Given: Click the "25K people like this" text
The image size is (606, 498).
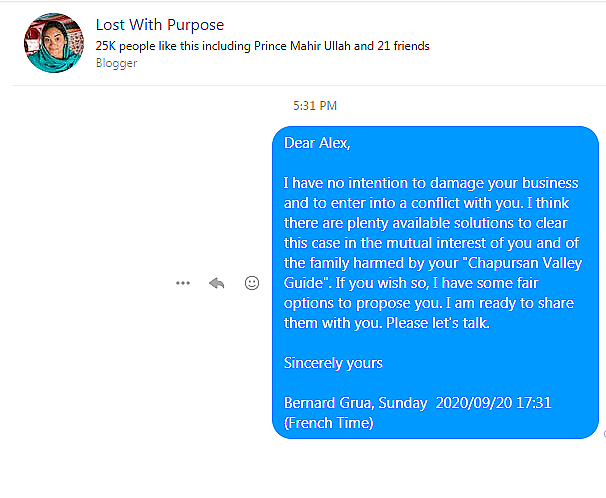Looking at the screenshot, I should point(150,46).
